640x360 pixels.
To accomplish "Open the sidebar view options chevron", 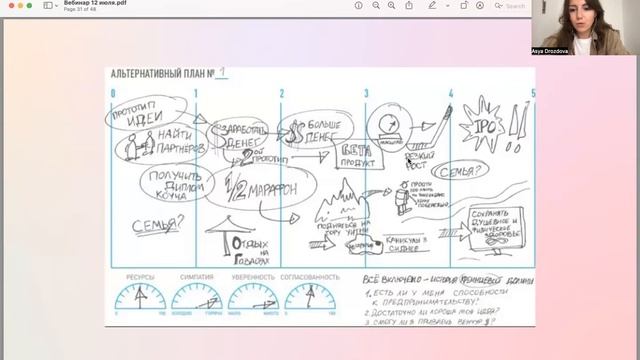I will (x=56, y=6).
